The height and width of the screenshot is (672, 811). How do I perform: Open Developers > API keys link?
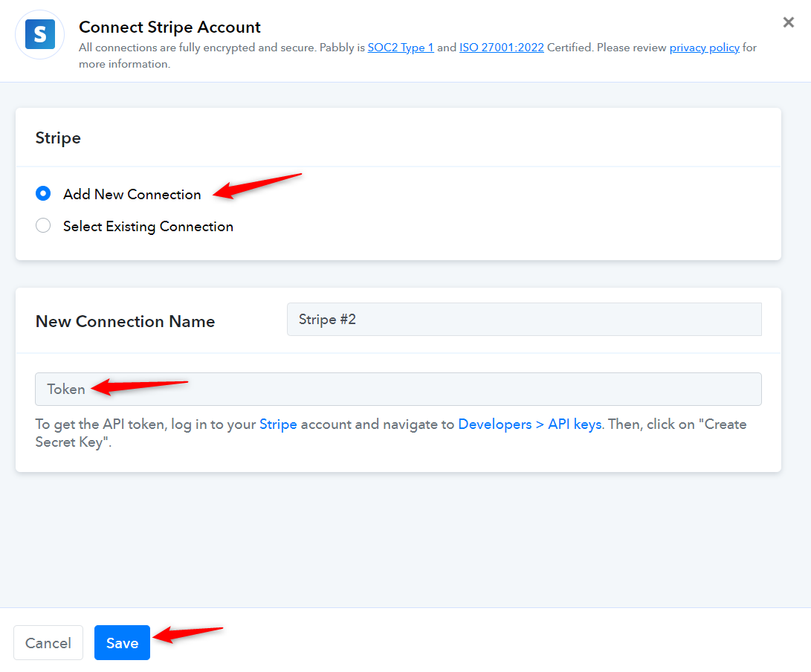pyautogui.click(x=530, y=424)
